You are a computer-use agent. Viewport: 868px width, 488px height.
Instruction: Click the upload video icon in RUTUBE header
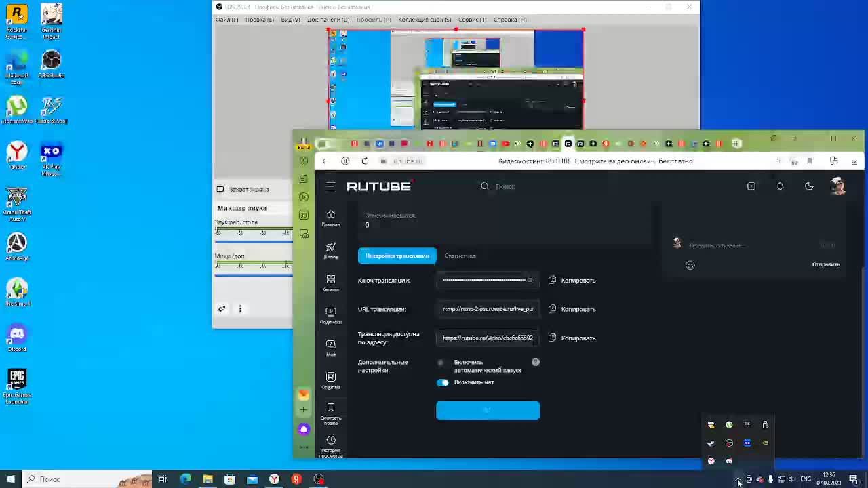point(751,186)
